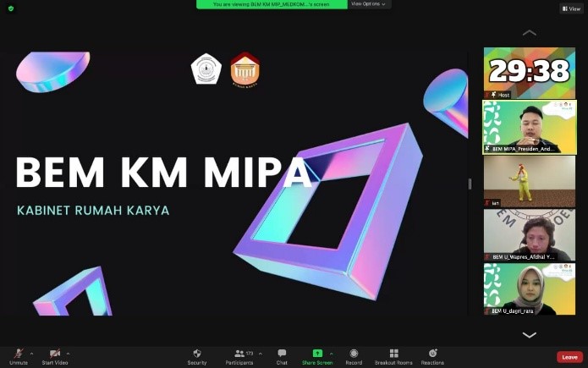Unmute the microphone
This screenshot has width=588, height=368.
point(17,354)
